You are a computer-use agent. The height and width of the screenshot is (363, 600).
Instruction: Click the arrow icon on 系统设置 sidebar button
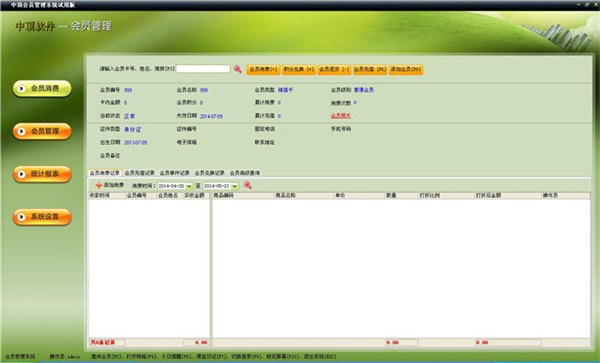22,217
